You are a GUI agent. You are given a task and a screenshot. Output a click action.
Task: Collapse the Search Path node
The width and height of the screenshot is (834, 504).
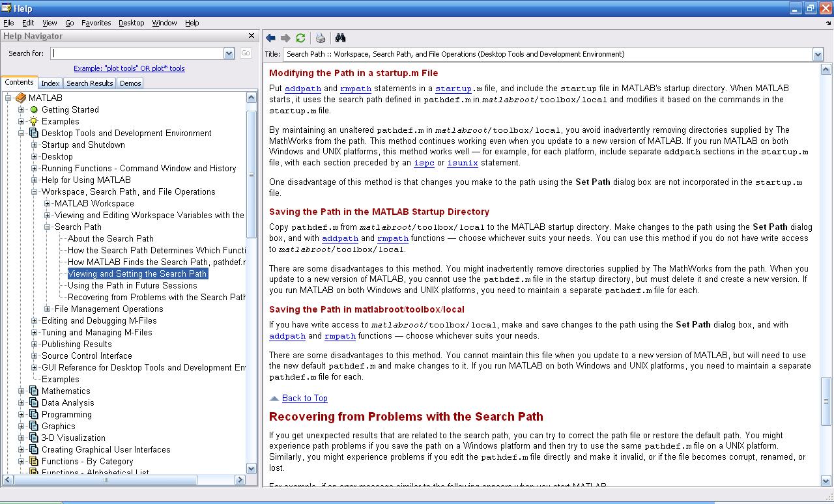pos(48,227)
